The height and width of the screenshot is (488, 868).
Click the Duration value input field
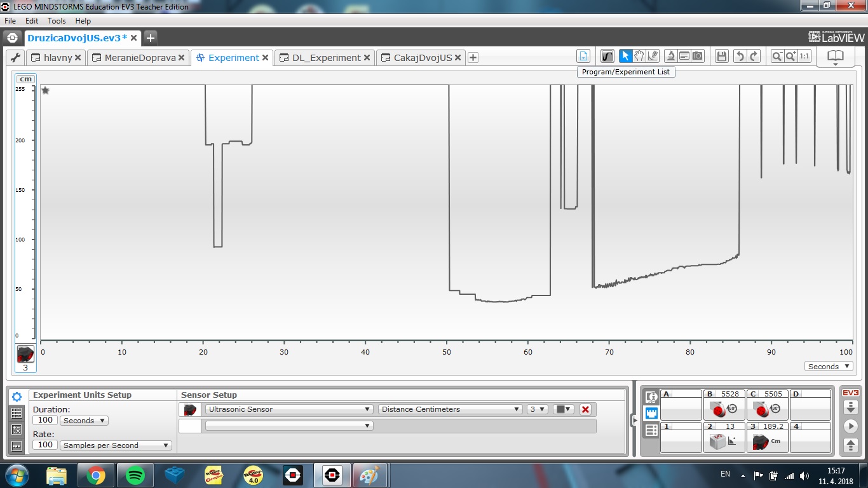pyautogui.click(x=45, y=421)
